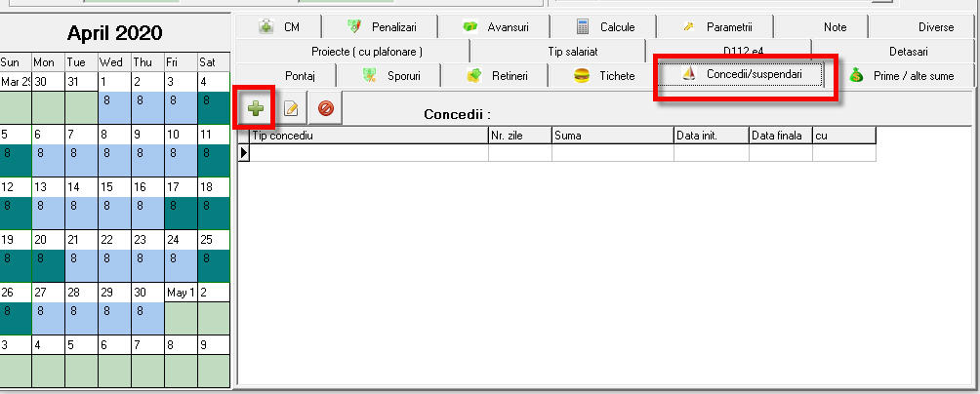Screen dimensions: 980x394
Task: Open the Retineri tab
Action: coord(498,75)
